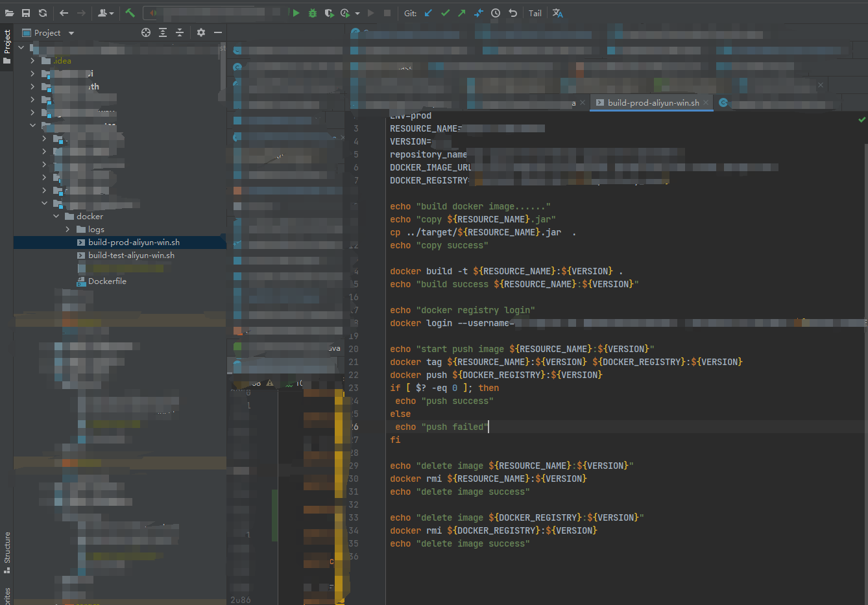Screen dimensions: 868x605
Task: Click 'if [ $? -eq 0 ]; then' line
Action: tap(444, 388)
